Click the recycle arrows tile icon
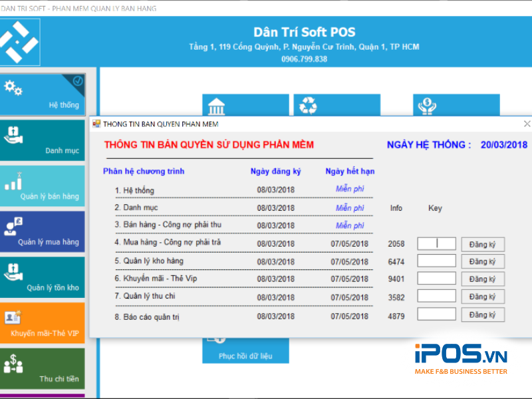This screenshot has height=399, width=532. coord(309,106)
